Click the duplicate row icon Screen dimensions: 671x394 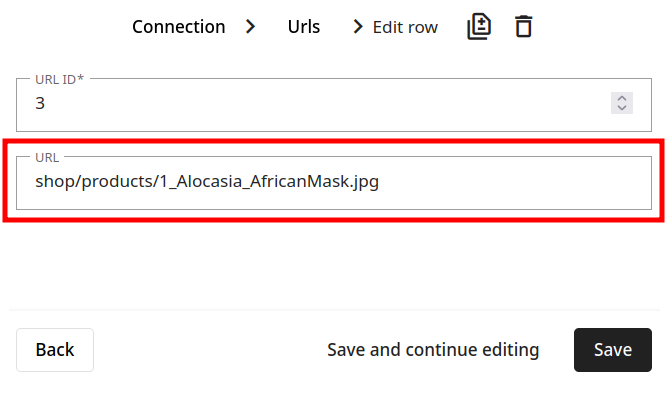479,27
